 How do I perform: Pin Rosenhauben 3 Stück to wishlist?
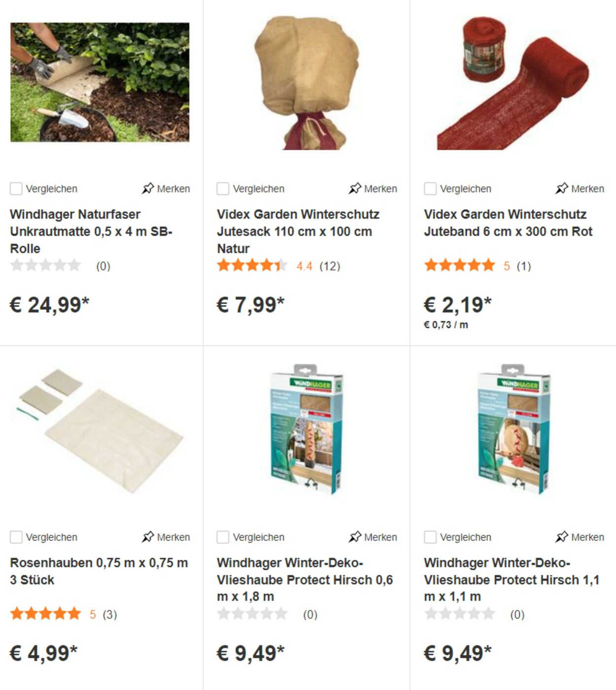coord(166,537)
